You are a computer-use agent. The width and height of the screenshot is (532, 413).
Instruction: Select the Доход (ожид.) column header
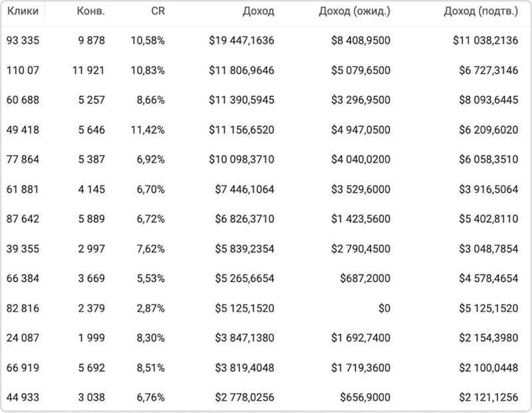[356, 11]
